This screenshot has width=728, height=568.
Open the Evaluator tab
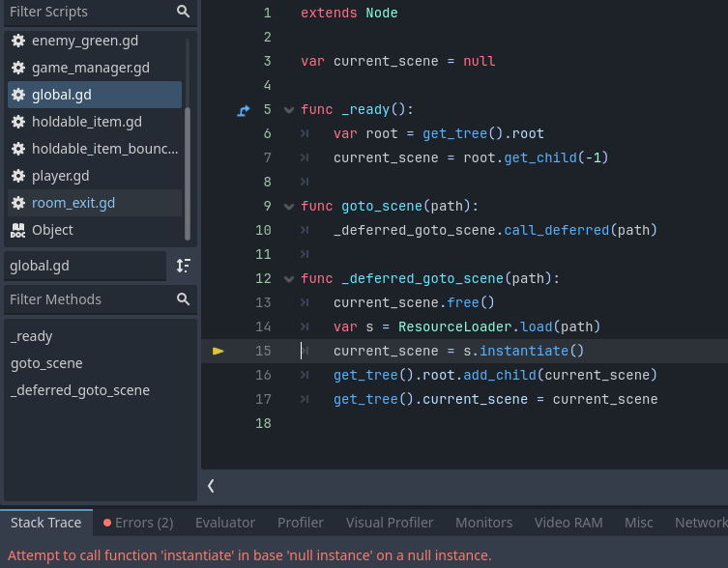pos(225,523)
